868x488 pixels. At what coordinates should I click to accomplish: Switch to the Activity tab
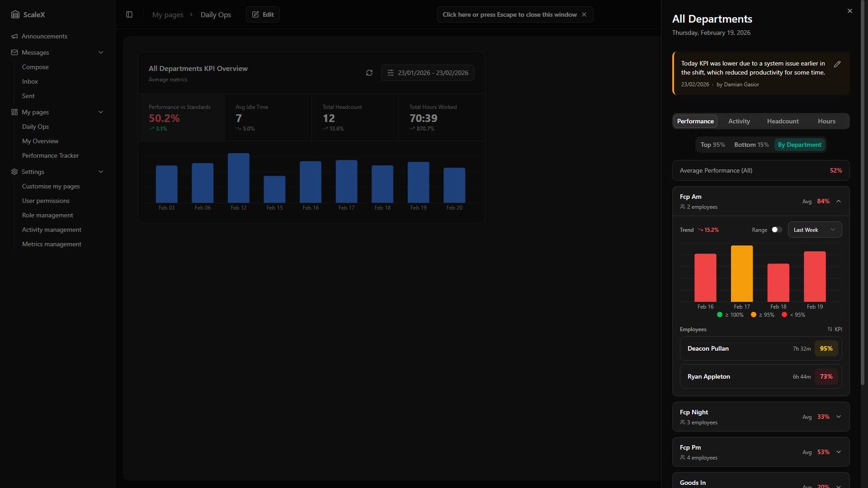[x=739, y=121]
